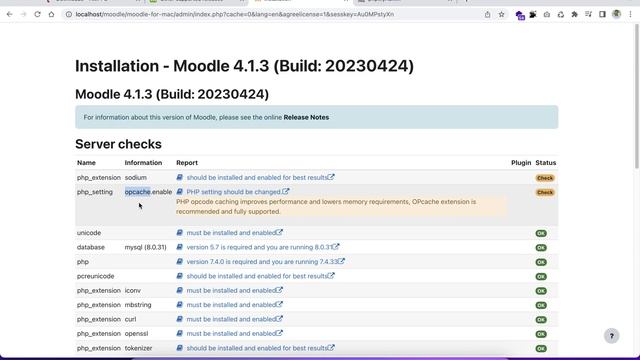Image resolution: width=640 pixels, height=360 pixels.
Task: Click the help question mark button
Action: pyautogui.click(x=611, y=336)
